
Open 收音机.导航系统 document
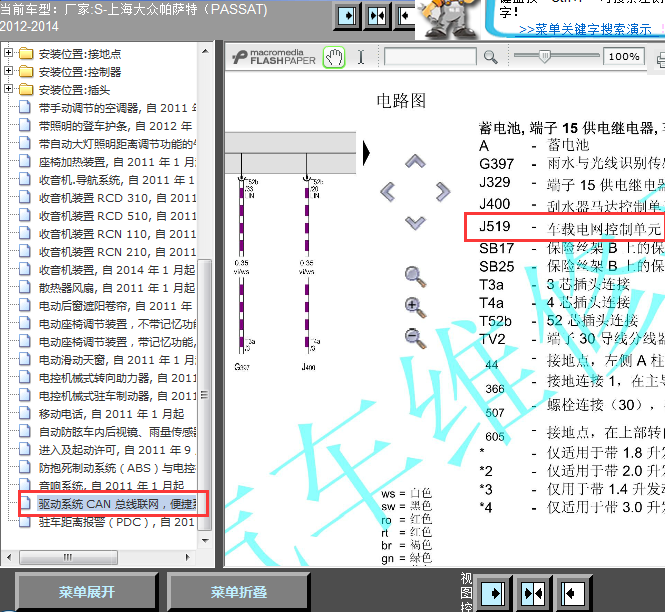tap(117, 180)
